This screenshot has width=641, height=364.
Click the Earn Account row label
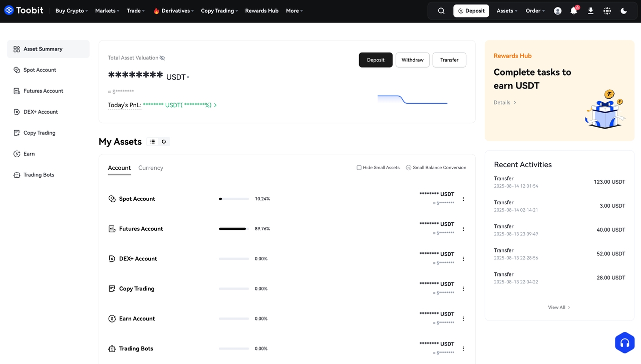[x=137, y=319]
